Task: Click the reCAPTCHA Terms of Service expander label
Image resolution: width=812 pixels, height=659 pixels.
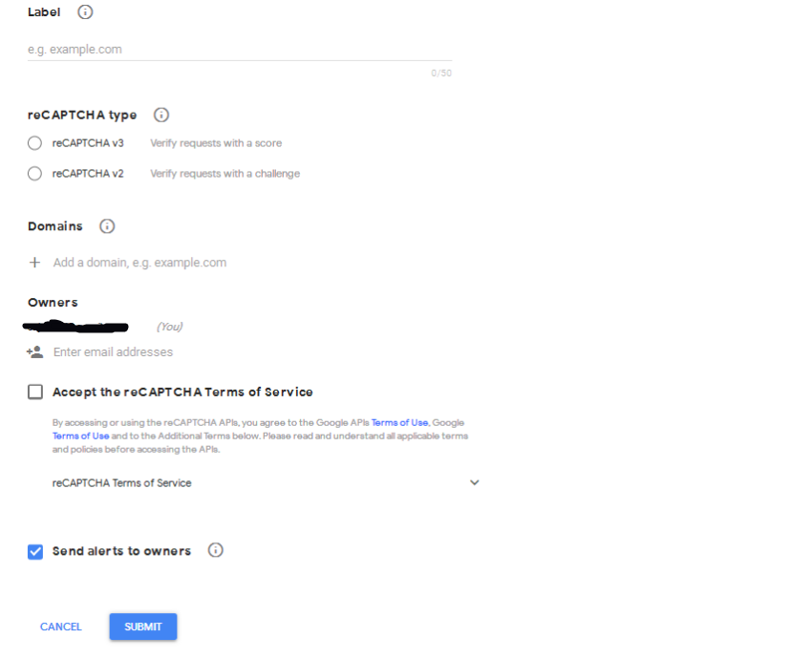Action: pos(121,483)
